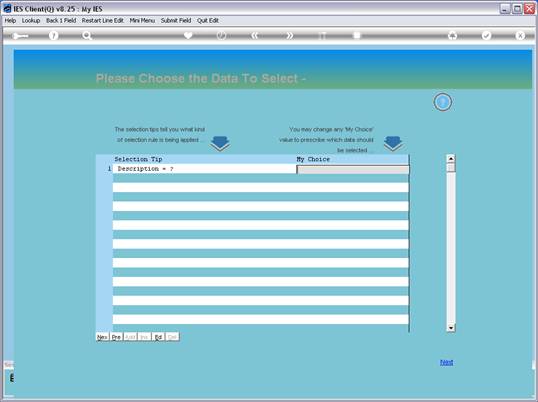
Task: Click the Submit Field menu item
Action: (x=176, y=21)
